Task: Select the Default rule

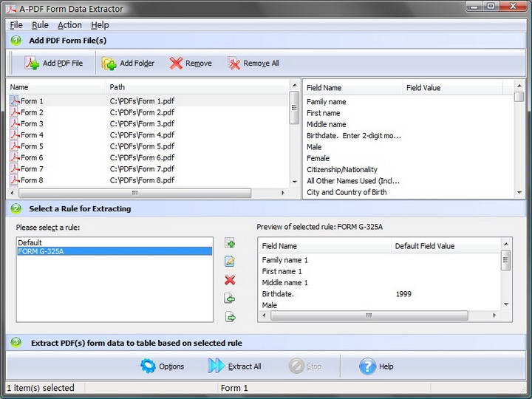Action: tap(115, 242)
